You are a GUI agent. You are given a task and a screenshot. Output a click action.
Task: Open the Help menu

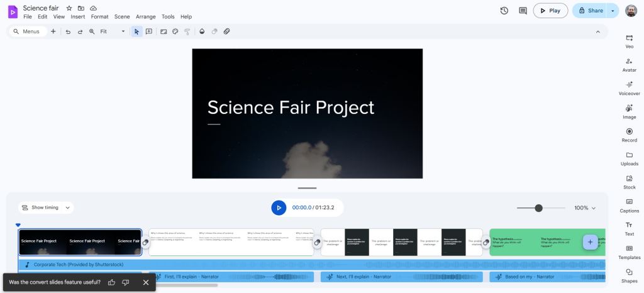click(x=186, y=17)
